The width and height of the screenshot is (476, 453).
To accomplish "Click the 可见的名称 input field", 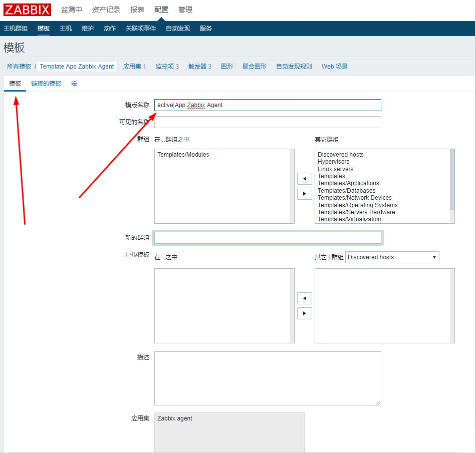I will (x=268, y=122).
